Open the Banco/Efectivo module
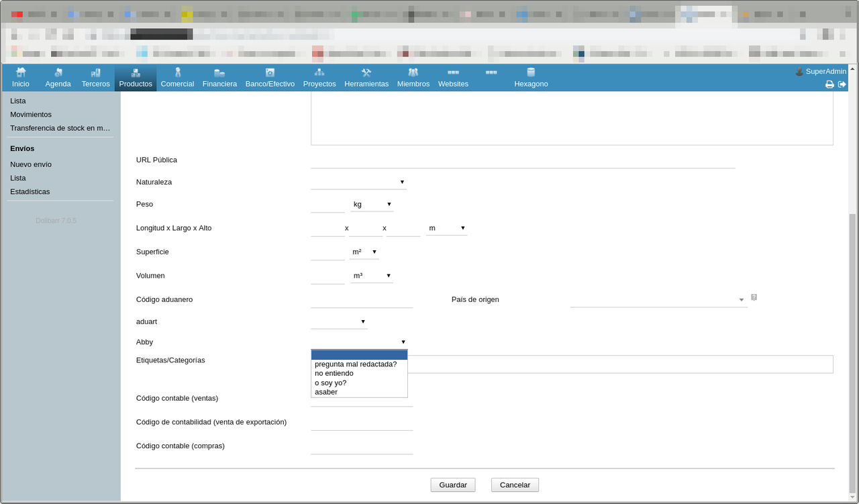Image resolution: width=859 pixels, height=504 pixels. point(270,78)
